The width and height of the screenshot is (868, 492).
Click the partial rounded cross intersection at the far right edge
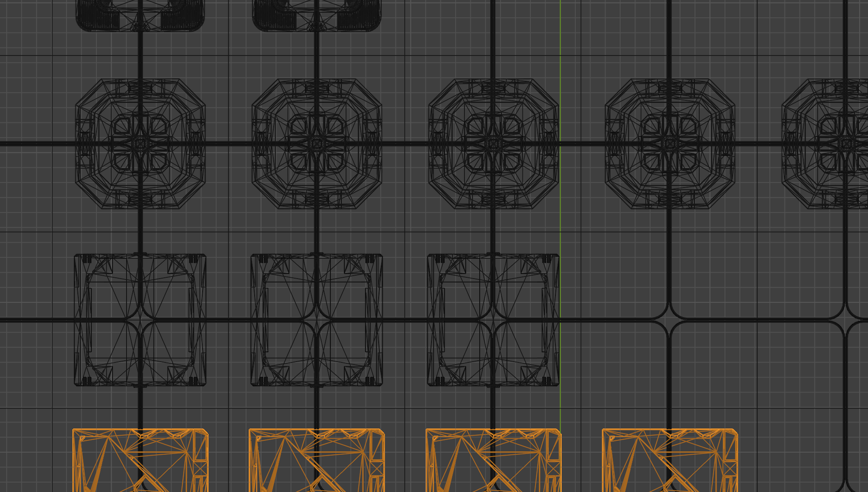click(846, 320)
